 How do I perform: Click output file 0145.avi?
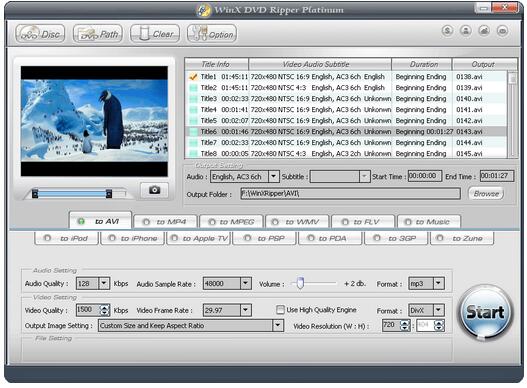(469, 154)
